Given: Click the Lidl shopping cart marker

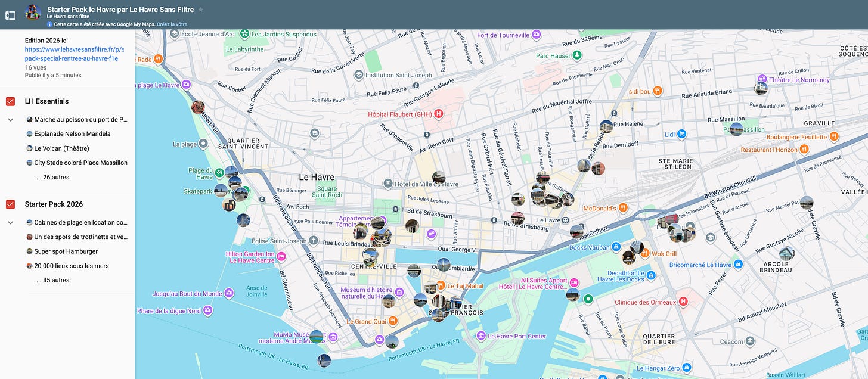Looking at the screenshot, I should pos(682,135).
